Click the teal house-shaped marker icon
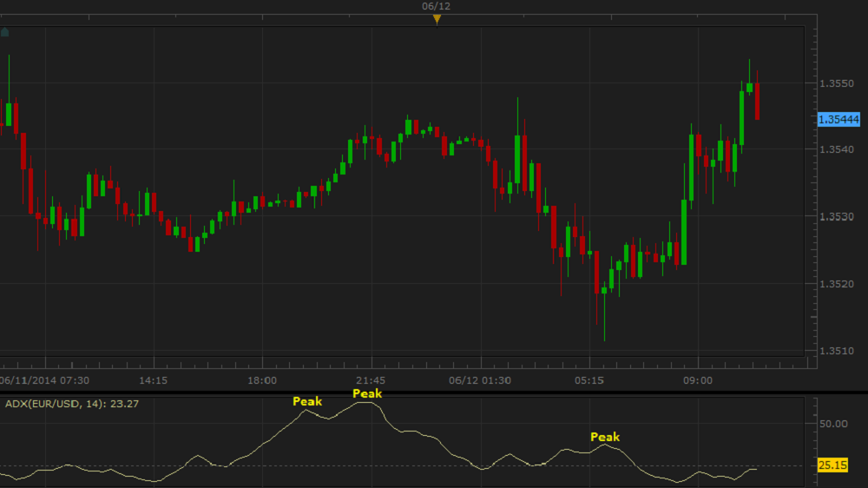Image resolution: width=868 pixels, height=488 pixels. 5,32
